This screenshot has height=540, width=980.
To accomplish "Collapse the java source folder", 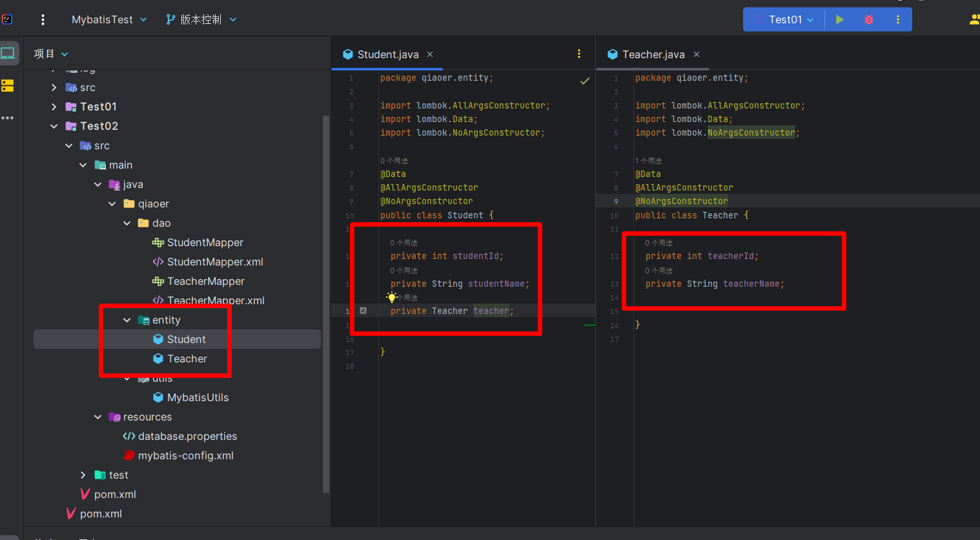I will (98, 184).
